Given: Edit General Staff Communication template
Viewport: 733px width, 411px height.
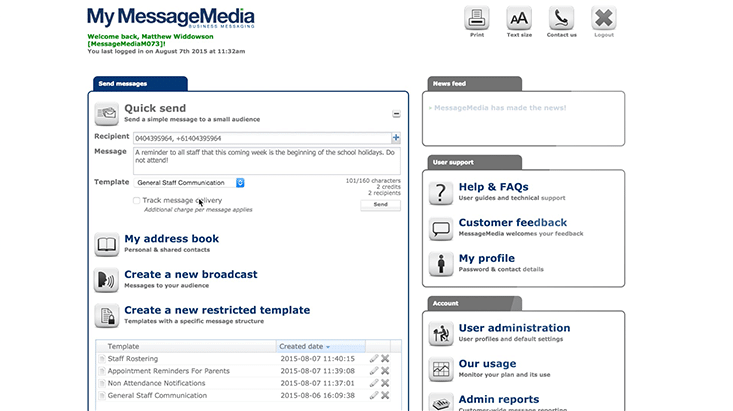Looking at the screenshot, I should (x=374, y=395).
